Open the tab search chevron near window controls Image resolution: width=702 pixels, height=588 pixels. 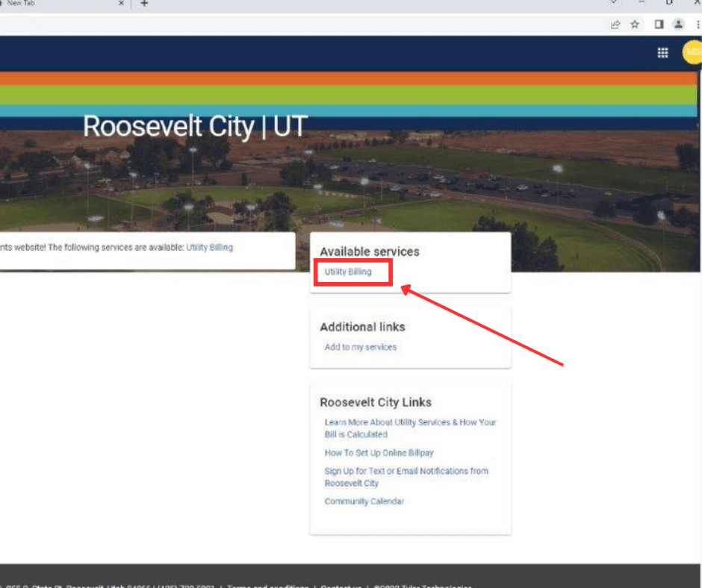click(614, 4)
